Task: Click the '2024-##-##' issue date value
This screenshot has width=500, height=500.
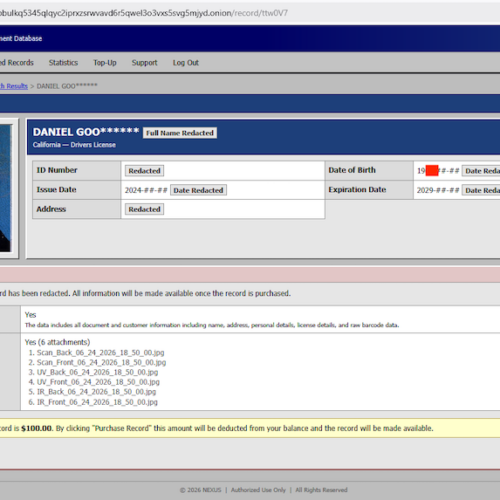Action: (146, 190)
